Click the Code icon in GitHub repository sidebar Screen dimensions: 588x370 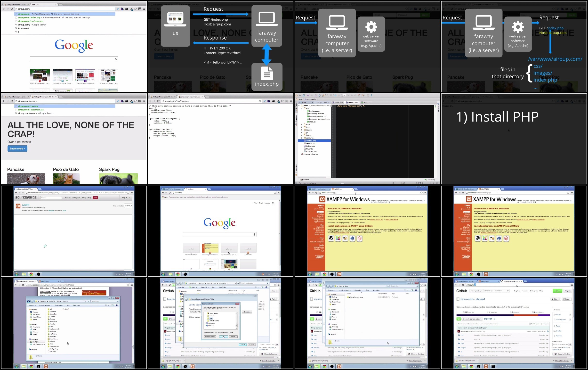555,310
